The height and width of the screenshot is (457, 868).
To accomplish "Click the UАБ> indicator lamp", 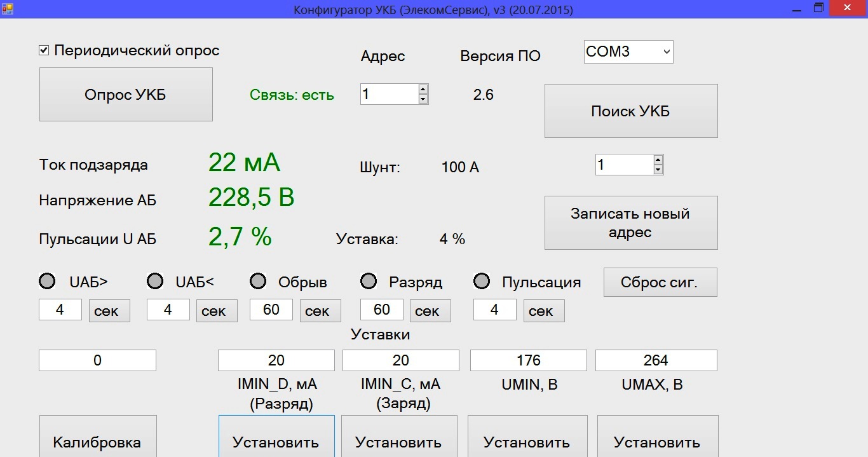I will [x=48, y=281].
